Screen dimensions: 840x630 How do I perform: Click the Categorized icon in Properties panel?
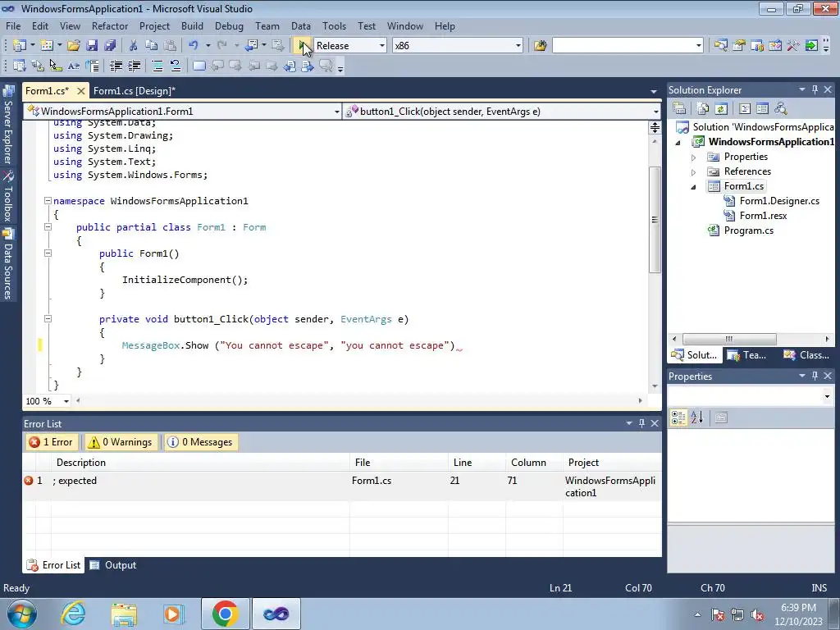pos(678,418)
